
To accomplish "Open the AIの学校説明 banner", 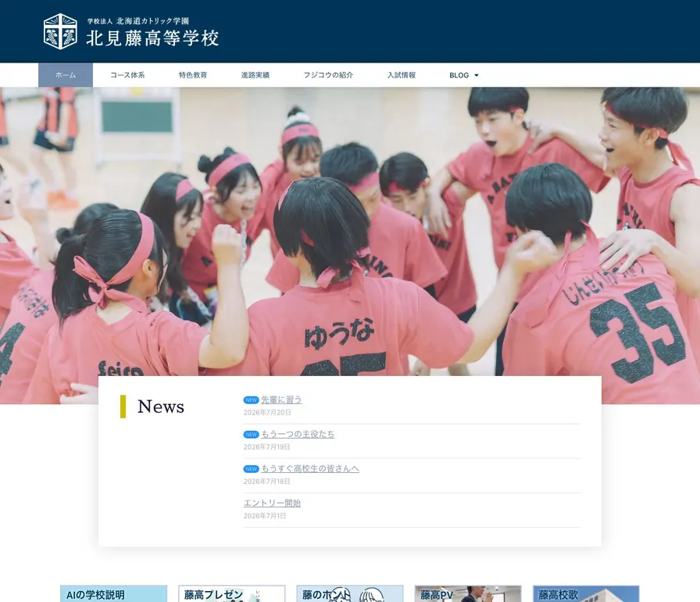I will click(114, 594).
